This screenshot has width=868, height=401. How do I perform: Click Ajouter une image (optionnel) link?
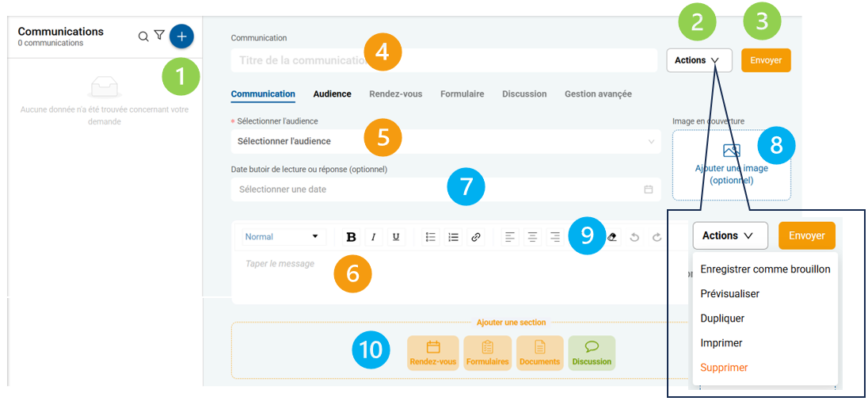pos(732,174)
